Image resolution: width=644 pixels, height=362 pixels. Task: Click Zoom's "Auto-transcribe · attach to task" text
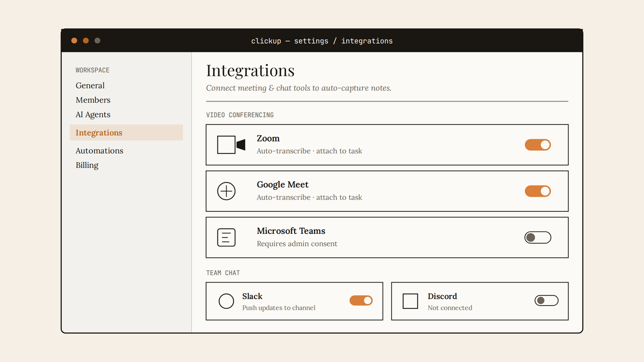309,151
